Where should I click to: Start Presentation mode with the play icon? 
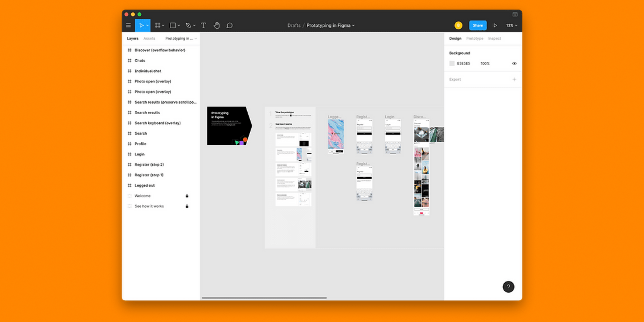(496, 25)
